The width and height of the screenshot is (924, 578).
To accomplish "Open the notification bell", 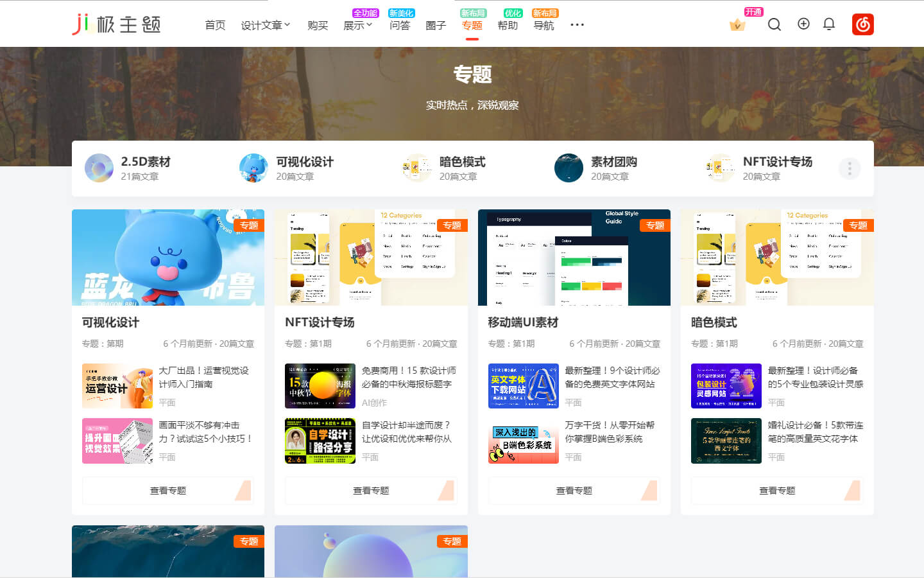I will point(829,24).
